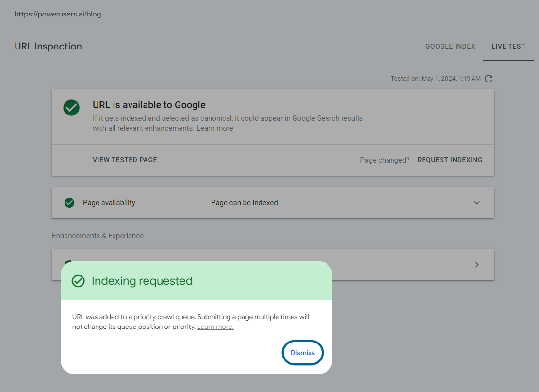
Task: Click the URL Inspection heading
Action: coord(48,46)
